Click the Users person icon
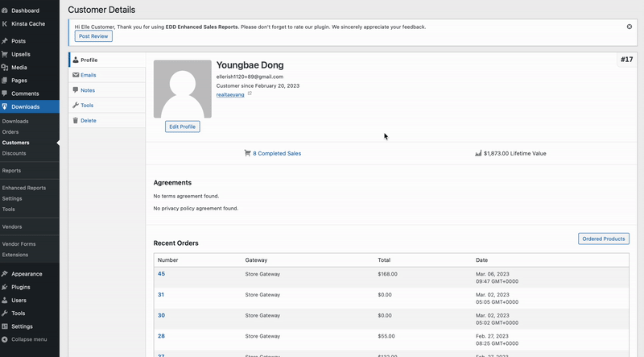This screenshot has height=357, width=644. point(5,301)
